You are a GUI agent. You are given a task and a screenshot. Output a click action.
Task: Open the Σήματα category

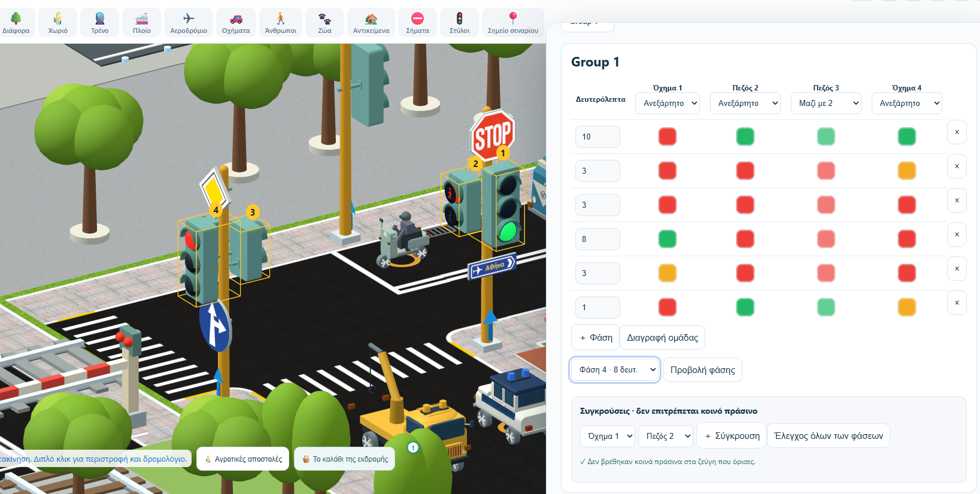tap(418, 23)
